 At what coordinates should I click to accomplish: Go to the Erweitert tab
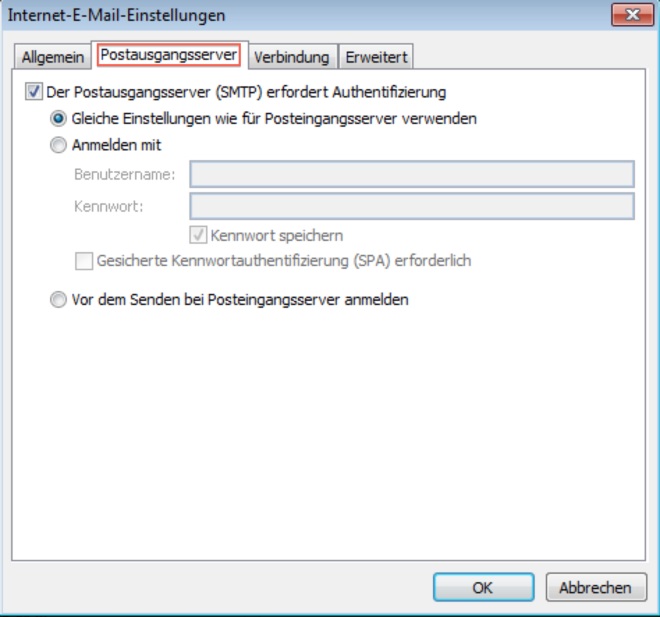click(x=376, y=57)
